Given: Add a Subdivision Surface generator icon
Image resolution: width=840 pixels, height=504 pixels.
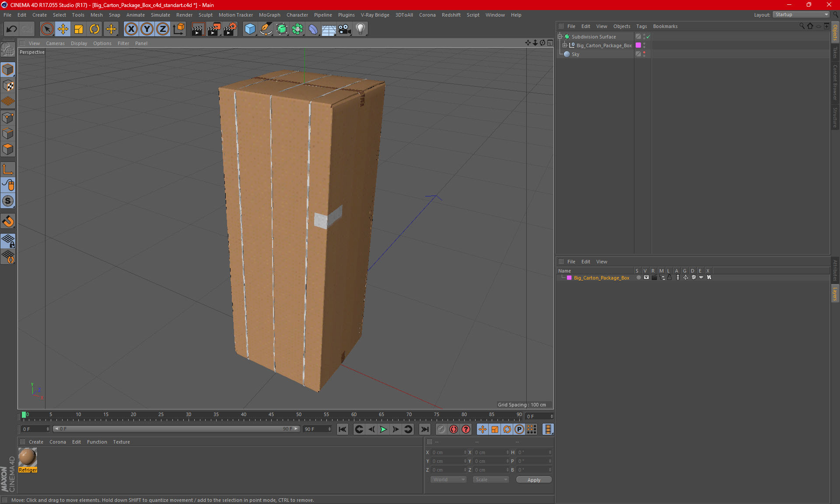Looking at the screenshot, I should 282,29.
